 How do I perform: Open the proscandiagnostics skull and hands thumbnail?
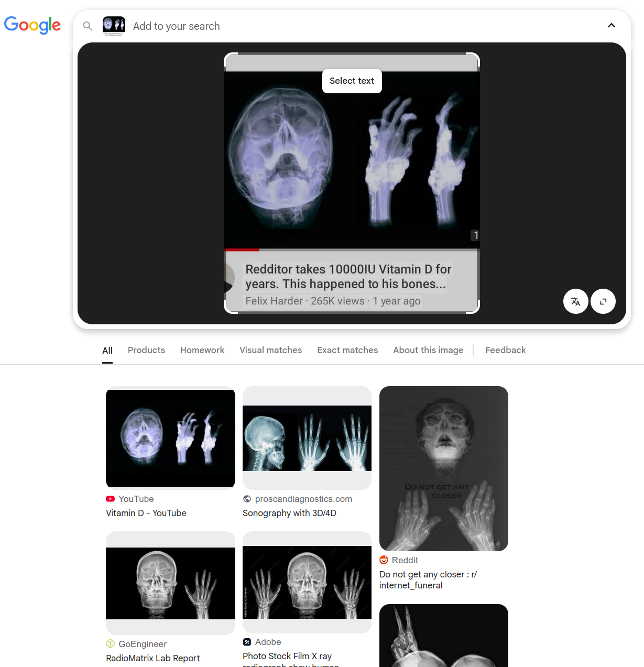pos(307,438)
